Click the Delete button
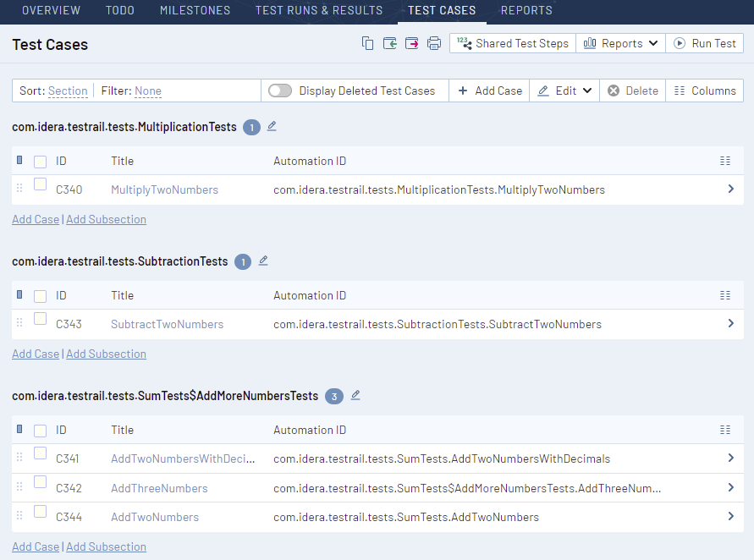Viewport: 754px width, 560px height. coord(633,91)
